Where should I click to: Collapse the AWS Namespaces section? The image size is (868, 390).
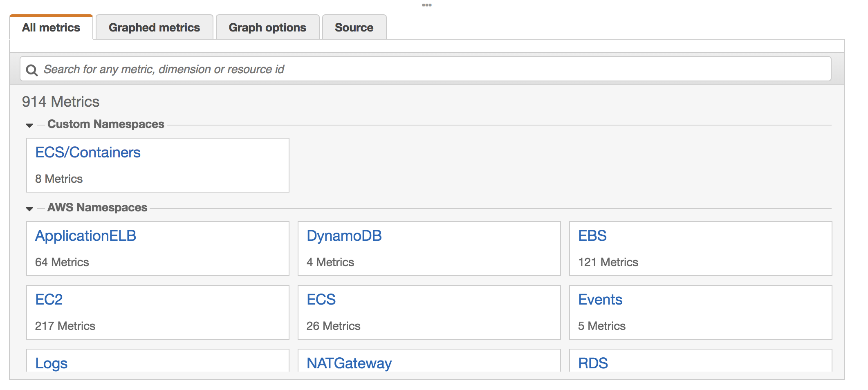tap(29, 208)
